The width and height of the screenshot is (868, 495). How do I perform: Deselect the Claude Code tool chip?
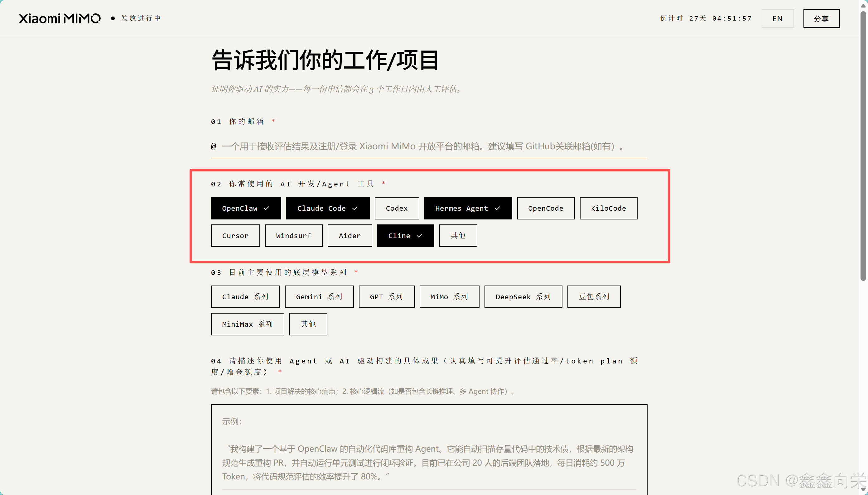point(328,208)
